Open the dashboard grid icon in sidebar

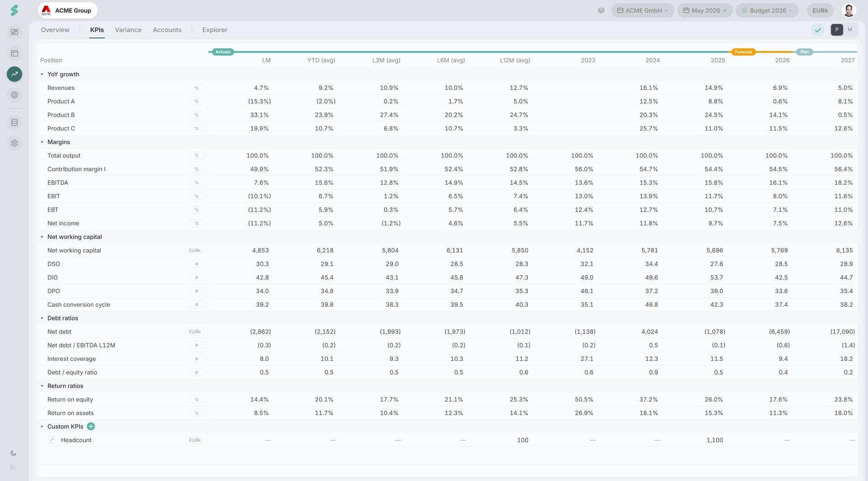(14, 32)
